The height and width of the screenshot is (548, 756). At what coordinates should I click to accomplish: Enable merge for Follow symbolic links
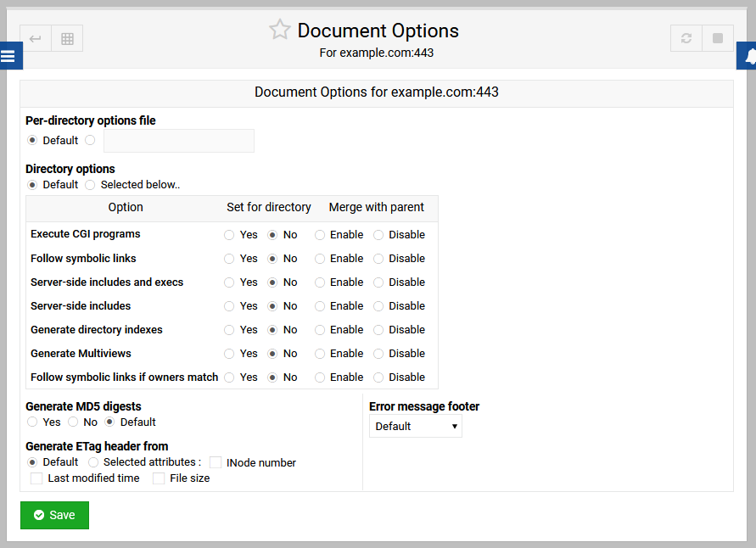(320, 259)
